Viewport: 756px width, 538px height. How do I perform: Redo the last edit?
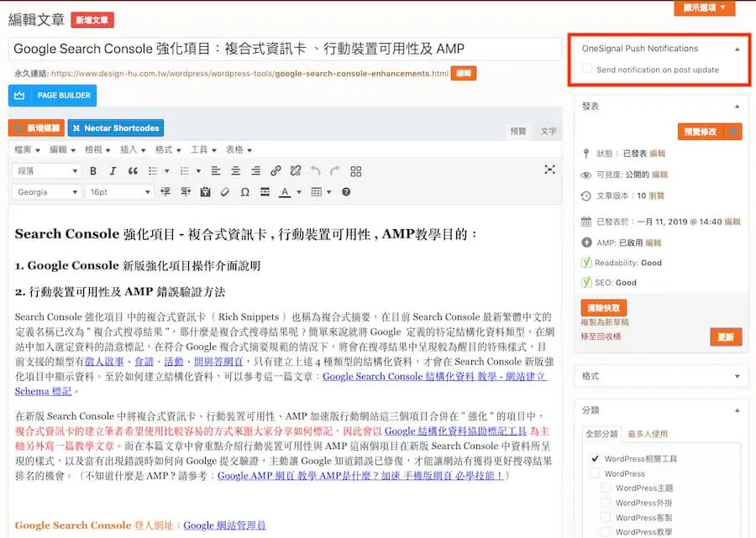335,171
